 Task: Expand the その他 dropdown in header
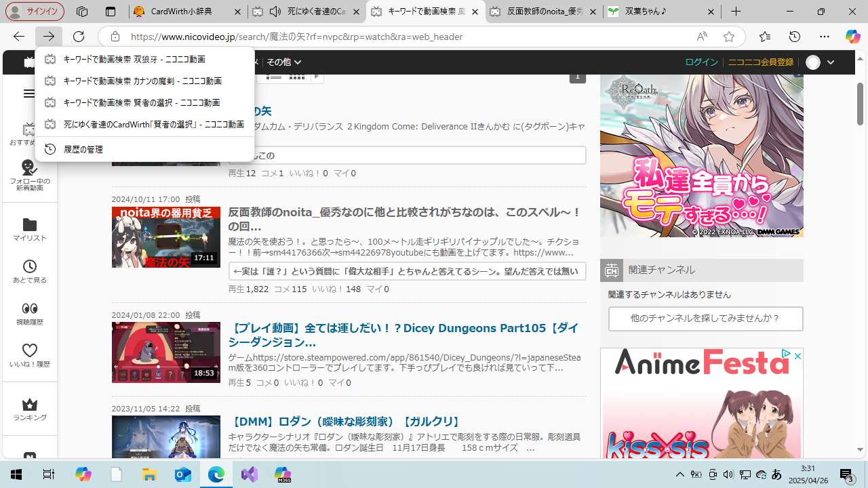283,62
